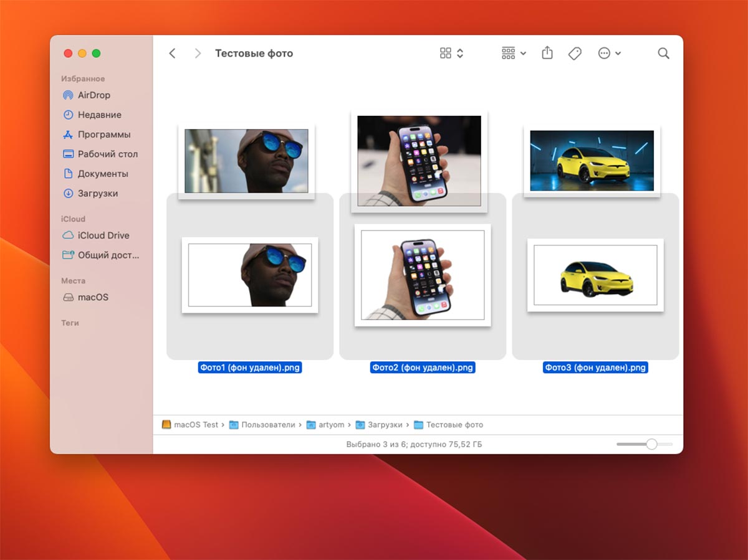The height and width of the screenshot is (560, 748).
Task: Click the clock icon beside Недавние
Action: (69, 115)
